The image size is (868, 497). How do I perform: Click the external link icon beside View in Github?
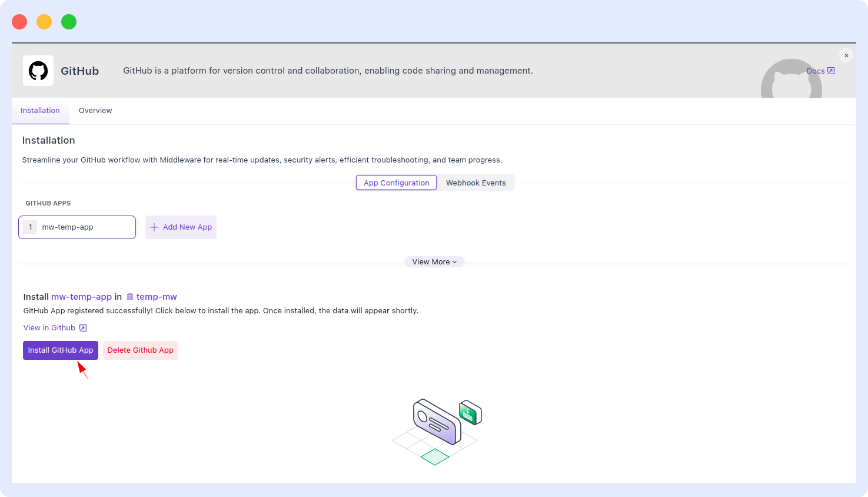coord(82,328)
